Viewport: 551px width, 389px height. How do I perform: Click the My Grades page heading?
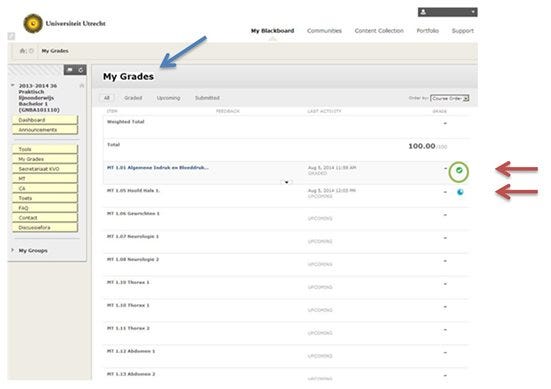pos(128,77)
